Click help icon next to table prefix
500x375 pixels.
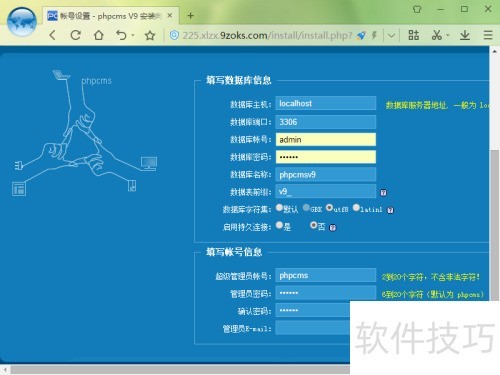tap(383, 192)
